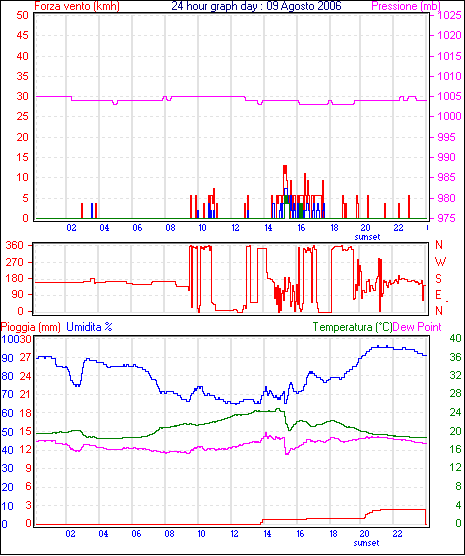Click the 'Pressione (mb)' axis title

tap(406, 6)
